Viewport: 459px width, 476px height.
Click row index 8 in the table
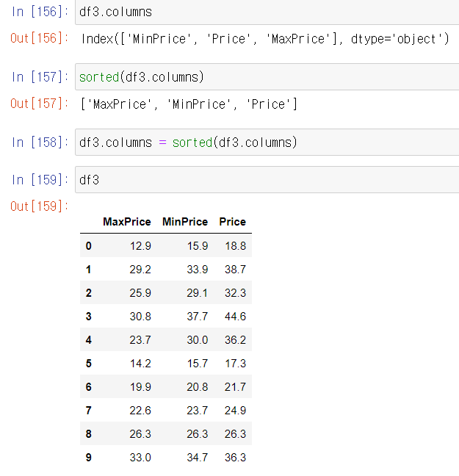click(88, 434)
